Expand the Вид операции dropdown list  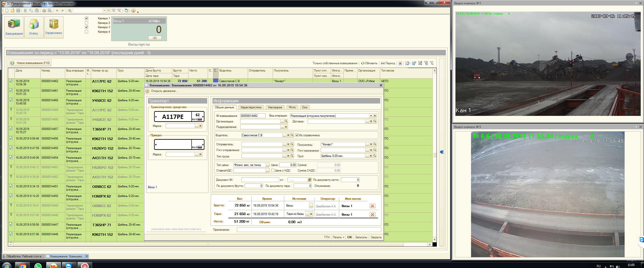coord(371,116)
